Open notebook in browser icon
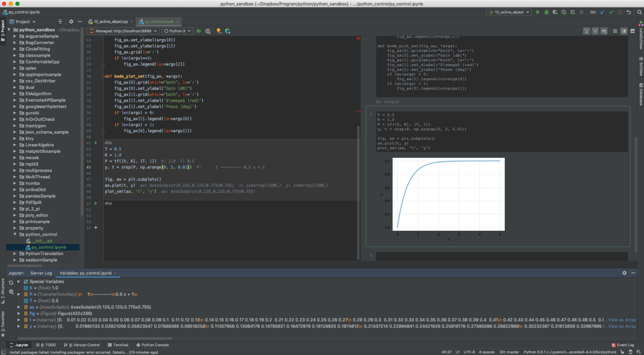 click(228, 31)
